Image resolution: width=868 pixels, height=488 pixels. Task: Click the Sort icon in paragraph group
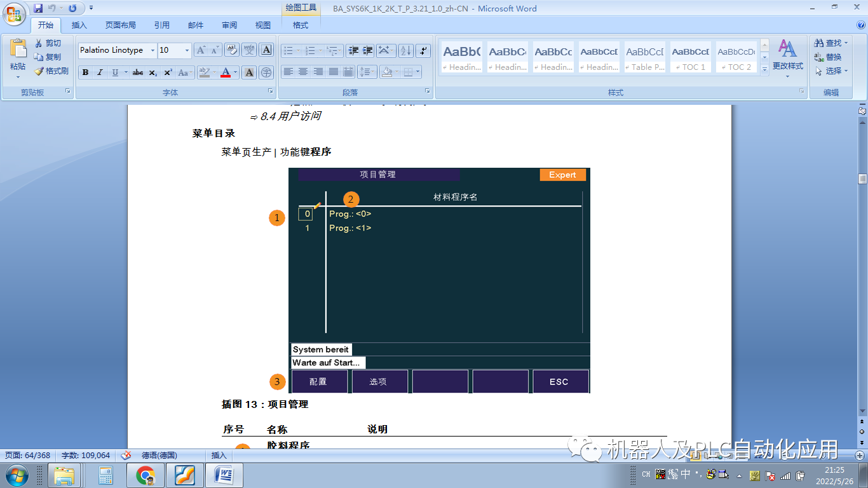[x=405, y=50]
